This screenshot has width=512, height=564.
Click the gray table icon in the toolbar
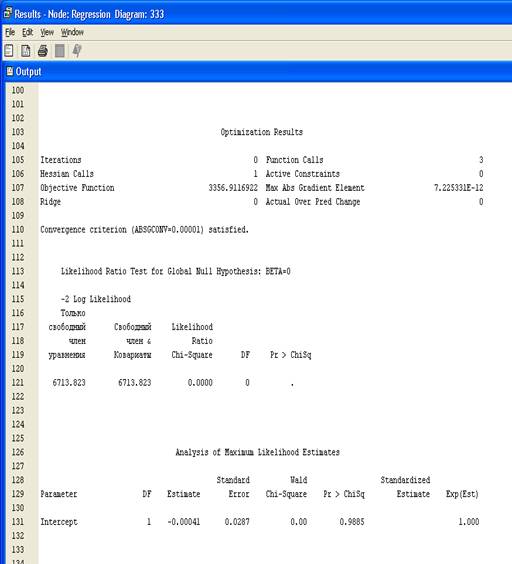[x=60, y=51]
